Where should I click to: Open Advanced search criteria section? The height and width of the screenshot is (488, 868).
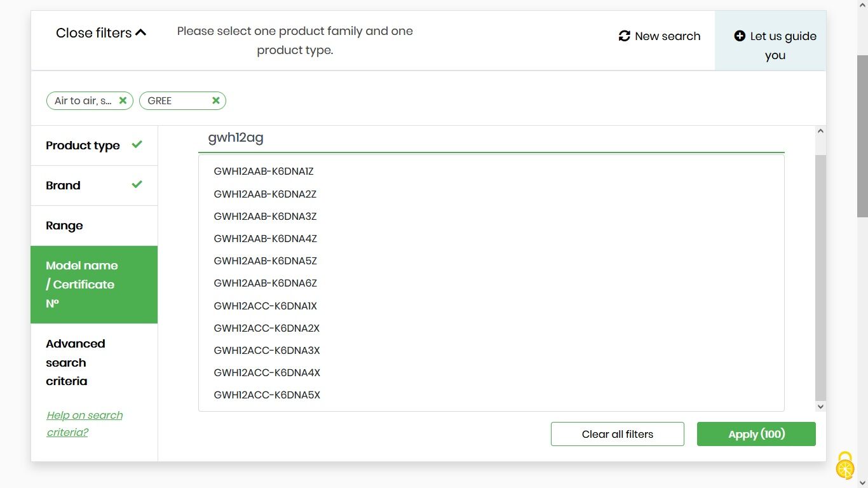(94, 362)
